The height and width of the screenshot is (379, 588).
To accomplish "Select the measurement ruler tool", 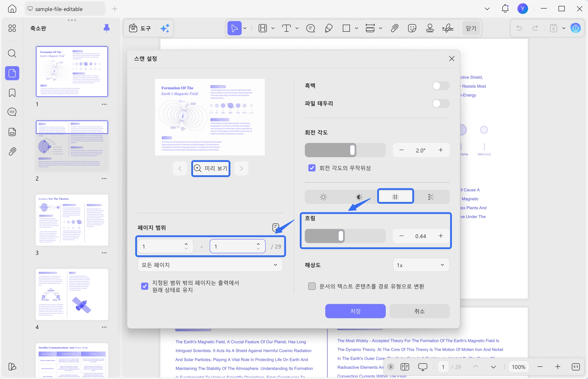I will pyautogui.click(x=370, y=28).
